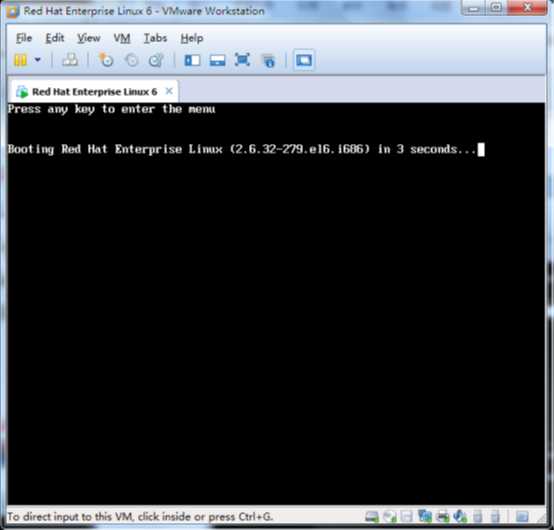Image resolution: width=554 pixels, height=530 pixels.
Task: Open the Help menu
Action: tap(192, 38)
